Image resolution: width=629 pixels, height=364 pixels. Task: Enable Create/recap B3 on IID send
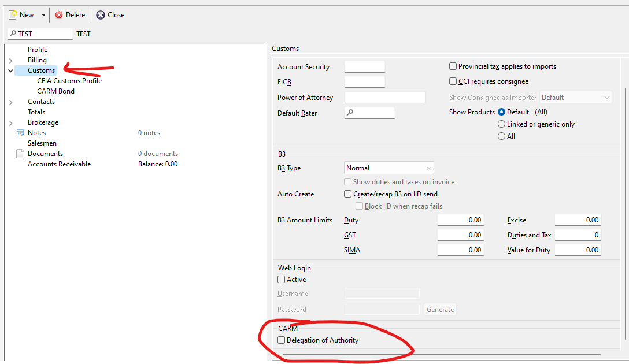[347, 194]
